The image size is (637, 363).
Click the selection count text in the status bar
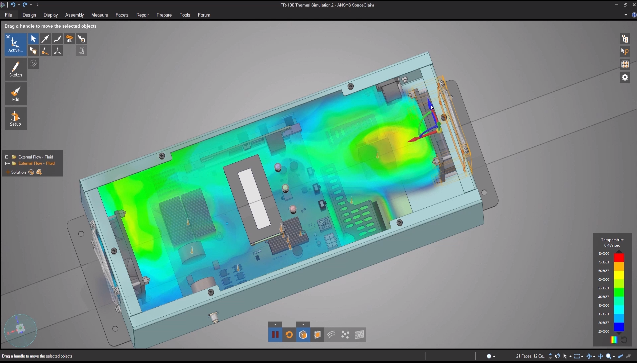(x=530, y=356)
